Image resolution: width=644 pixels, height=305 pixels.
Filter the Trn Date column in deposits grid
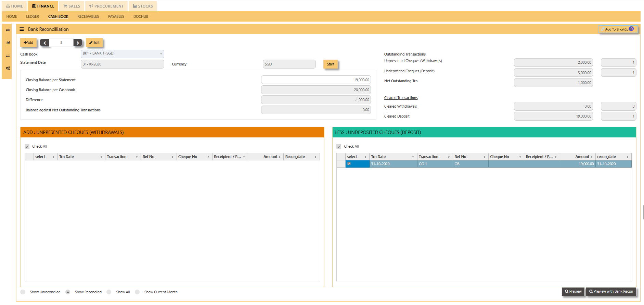(x=413, y=157)
